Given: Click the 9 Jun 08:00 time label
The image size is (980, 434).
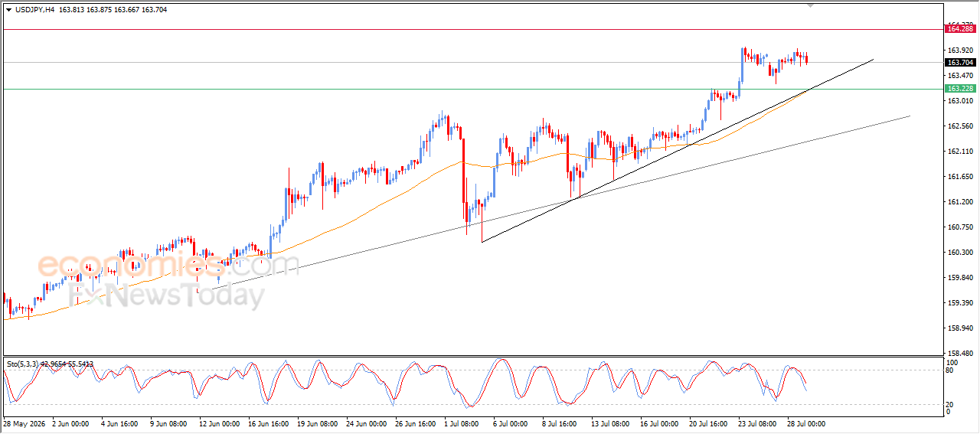Looking at the screenshot, I should pyautogui.click(x=169, y=423).
